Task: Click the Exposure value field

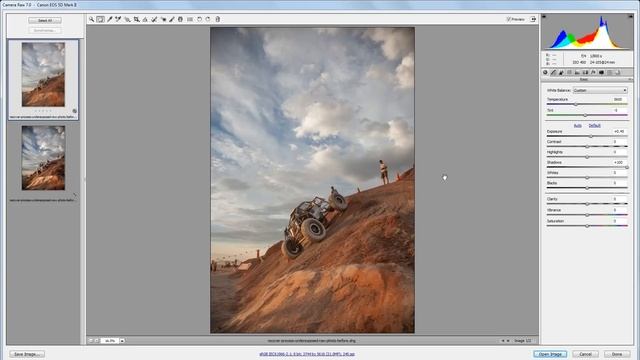Action: 619,131
